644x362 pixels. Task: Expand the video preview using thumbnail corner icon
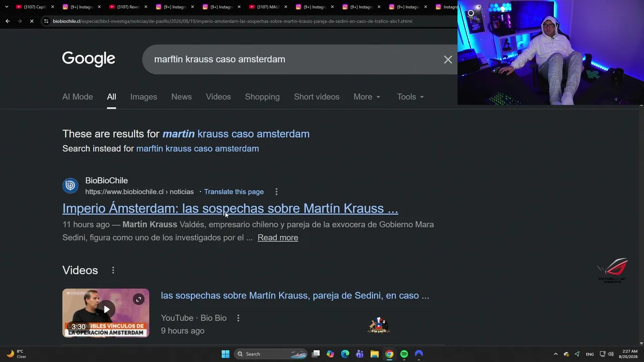pyautogui.click(x=138, y=299)
